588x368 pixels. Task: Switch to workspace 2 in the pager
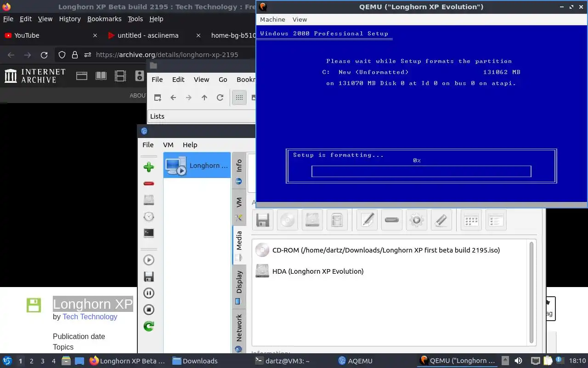(x=31, y=361)
